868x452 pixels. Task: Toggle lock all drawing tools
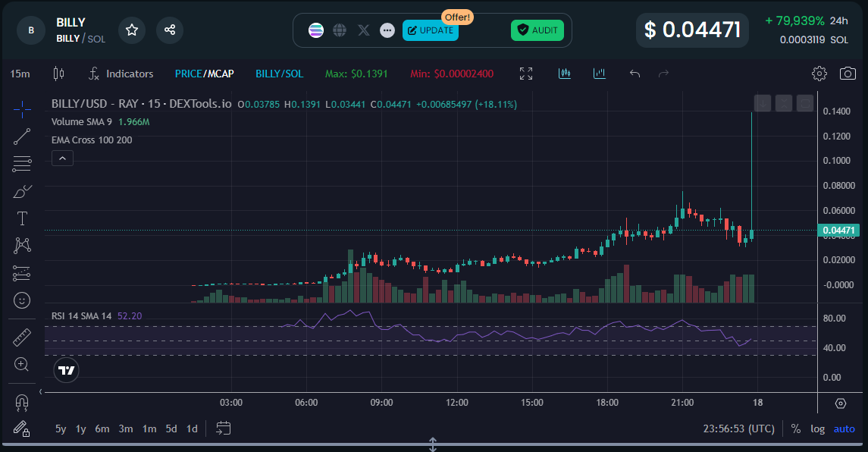22,428
